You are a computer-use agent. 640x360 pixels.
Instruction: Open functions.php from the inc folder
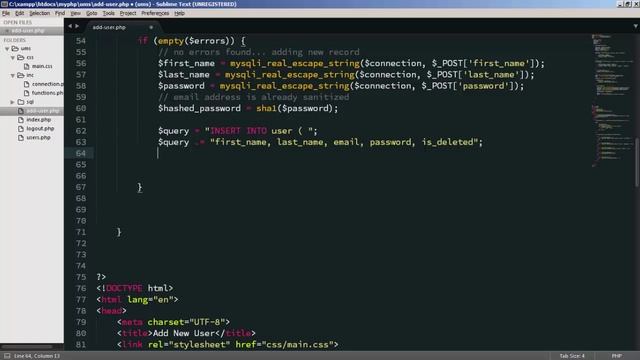click(x=48, y=93)
